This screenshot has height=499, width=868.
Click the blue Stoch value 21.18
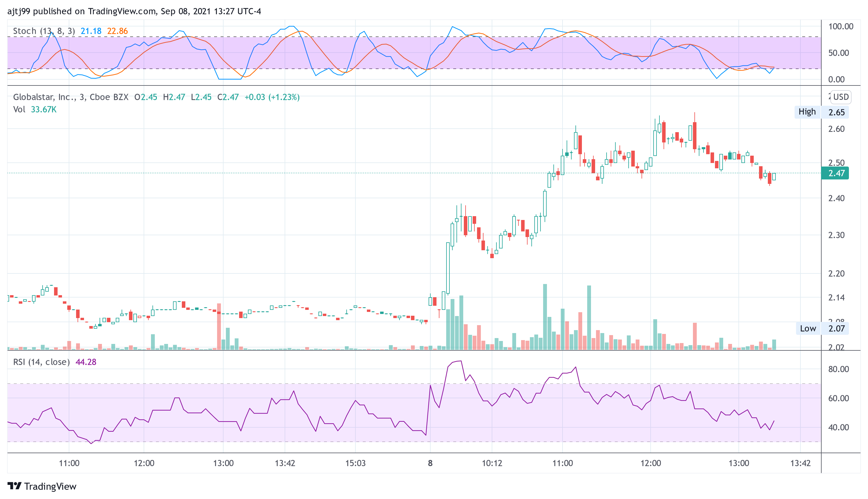point(91,31)
